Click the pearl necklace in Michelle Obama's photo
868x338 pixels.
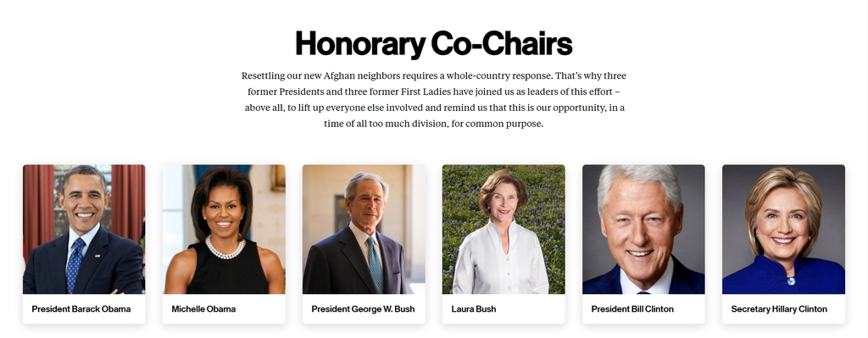pos(225,248)
